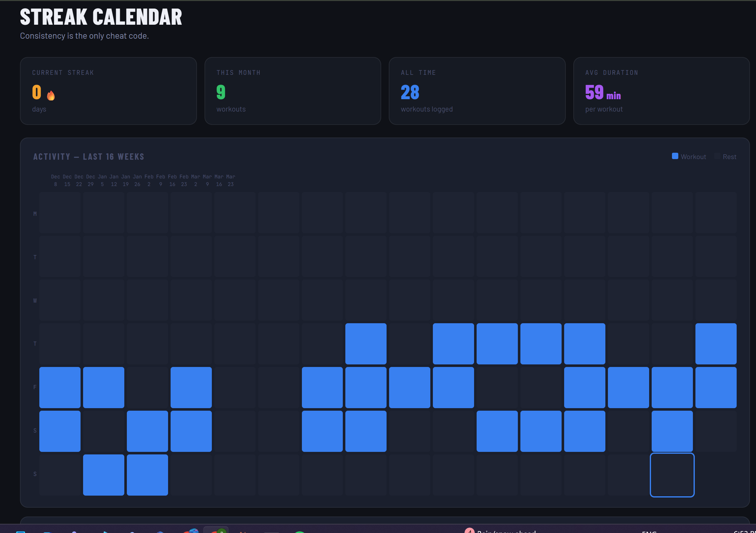Click Saturday workout cell in first week column
Image resolution: width=756 pixels, height=533 pixels.
60,431
